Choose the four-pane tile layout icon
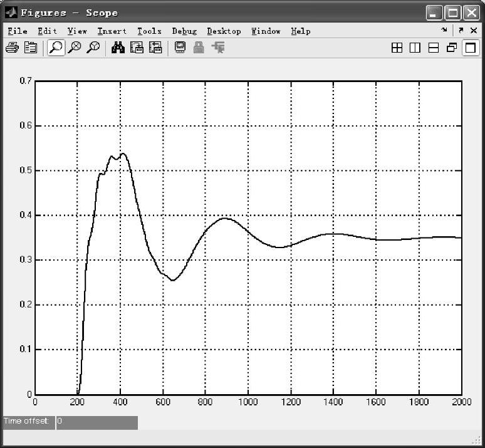This screenshot has height=448, width=485. coord(397,48)
